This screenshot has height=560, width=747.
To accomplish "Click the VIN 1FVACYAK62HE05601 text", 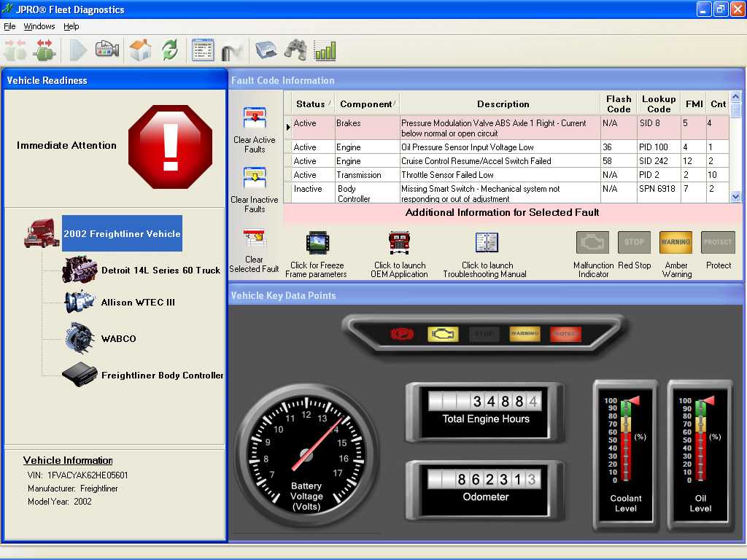I will (77, 475).
